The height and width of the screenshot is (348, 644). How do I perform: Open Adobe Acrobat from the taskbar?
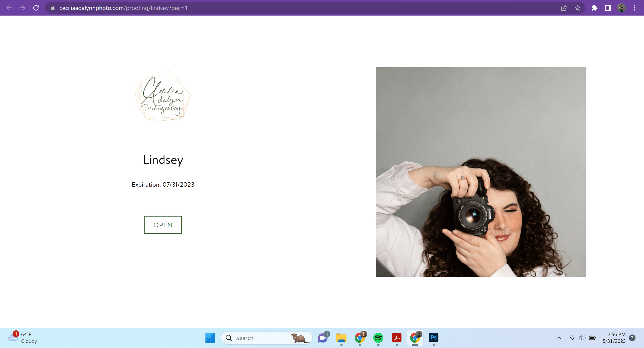(397, 338)
